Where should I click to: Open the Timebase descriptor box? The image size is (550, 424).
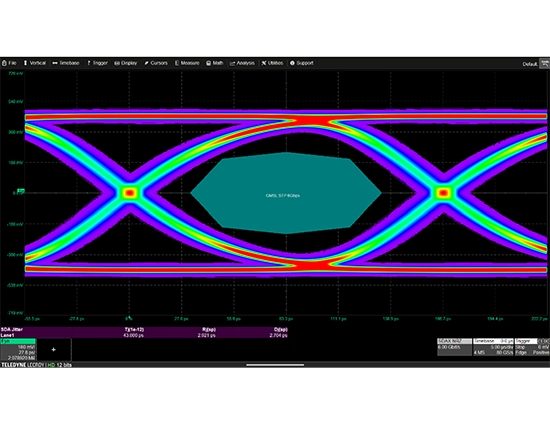493,347
